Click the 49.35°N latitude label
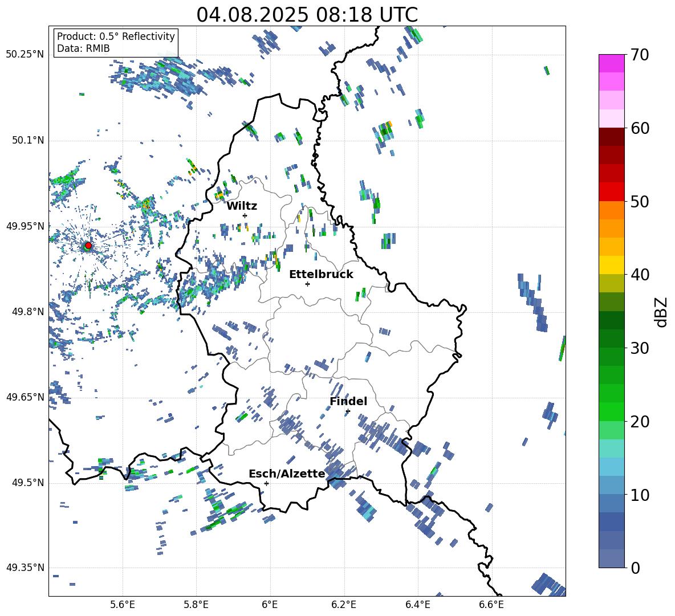The height and width of the screenshot is (616, 675). point(25,568)
